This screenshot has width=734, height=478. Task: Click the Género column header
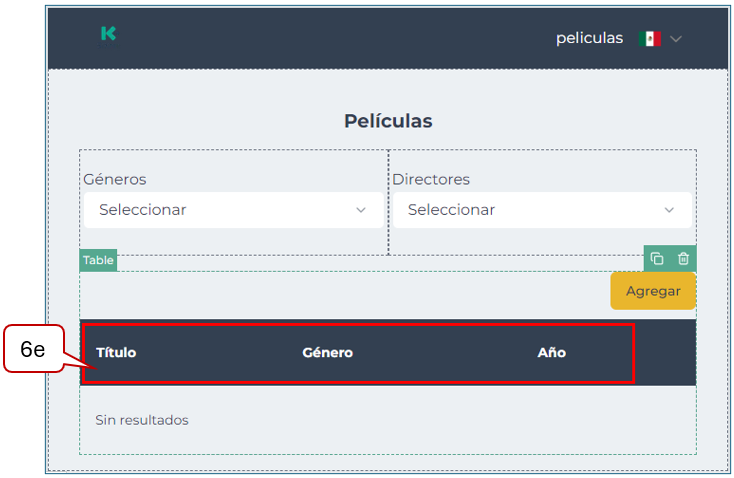pyautogui.click(x=327, y=352)
